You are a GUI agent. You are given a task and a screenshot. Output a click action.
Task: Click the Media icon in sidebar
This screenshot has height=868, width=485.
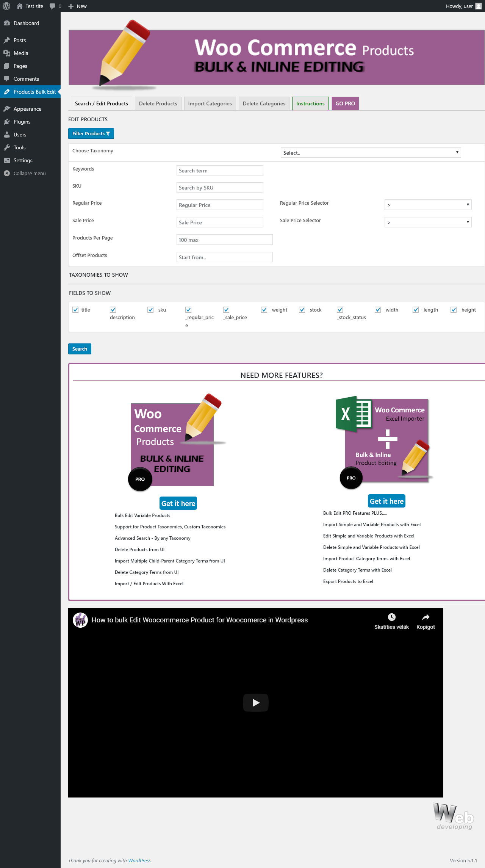click(x=7, y=53)
